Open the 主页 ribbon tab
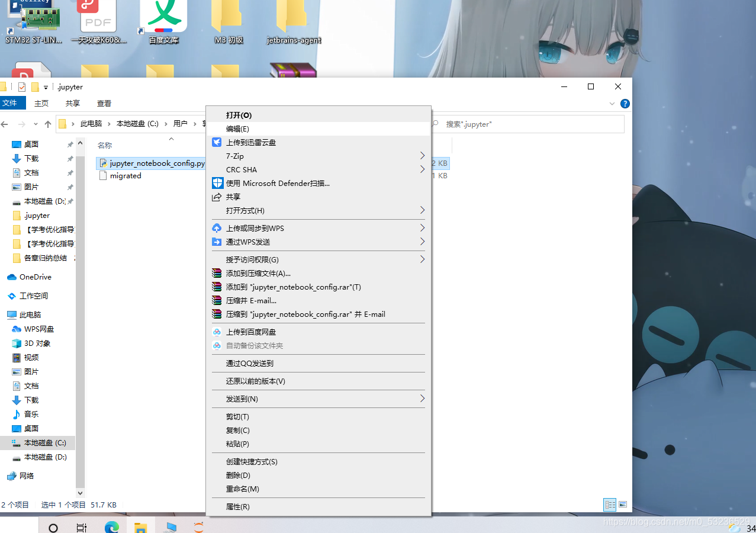 click(x=41, y=103)
